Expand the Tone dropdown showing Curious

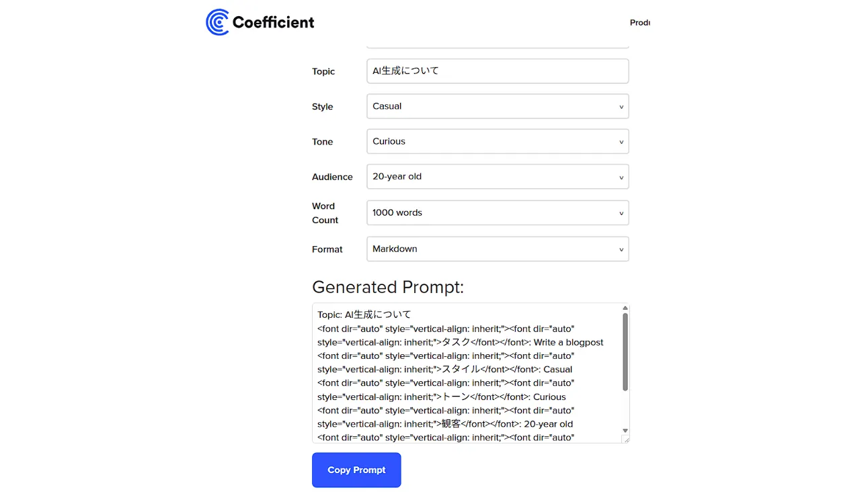pos(498,142)
